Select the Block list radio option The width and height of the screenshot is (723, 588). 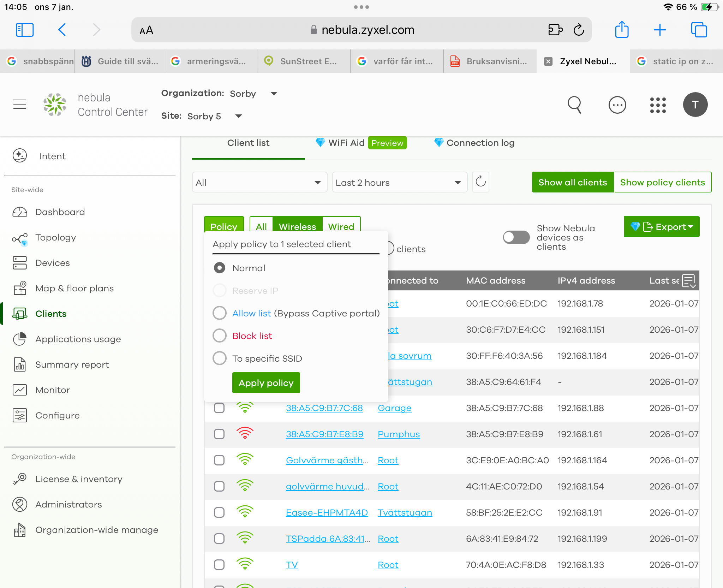click(220, 336)
